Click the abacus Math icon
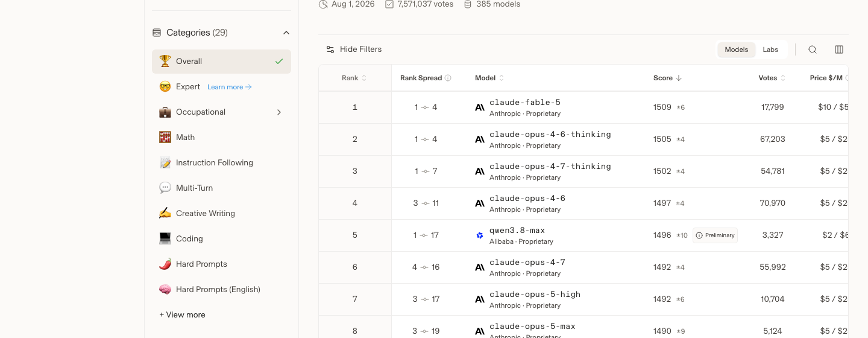This screenshot has height=338, width=868. [165, 137]
